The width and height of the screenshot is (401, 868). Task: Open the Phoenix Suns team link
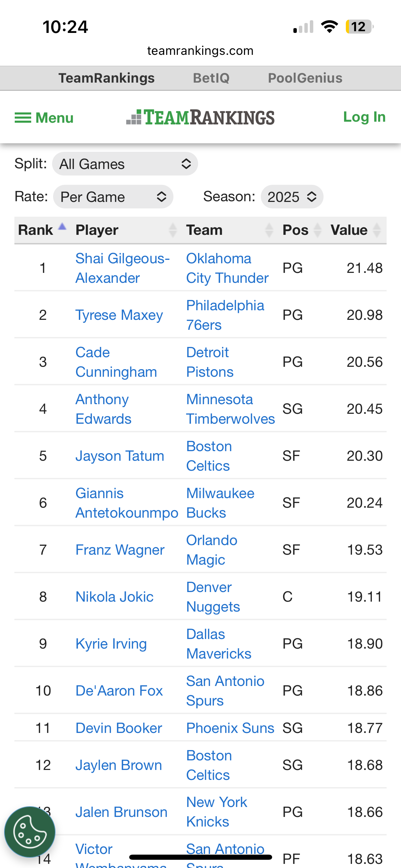pos(230,728)
